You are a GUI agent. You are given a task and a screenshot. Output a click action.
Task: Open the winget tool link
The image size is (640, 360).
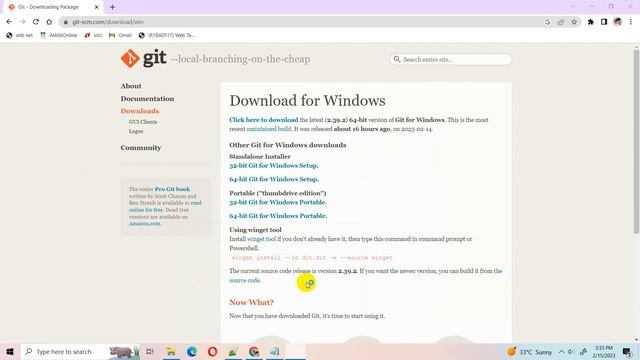[261, 239]
